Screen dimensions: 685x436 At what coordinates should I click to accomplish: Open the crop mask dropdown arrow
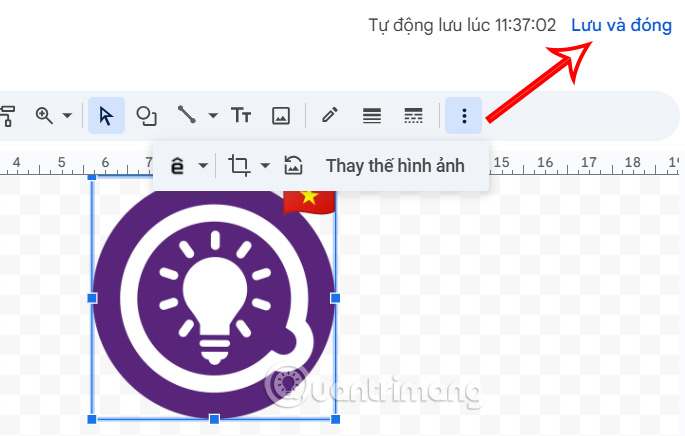point(265,166)
